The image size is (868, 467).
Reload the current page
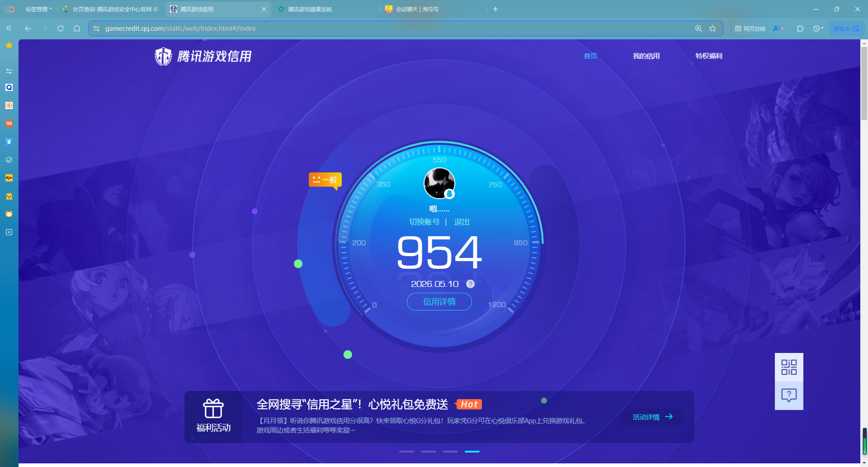click(61, 28)
